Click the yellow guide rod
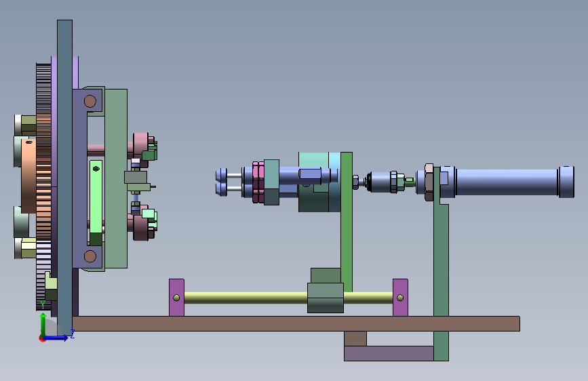The height and width of the screenshot is (381, 588). click(x=246, y=298)
